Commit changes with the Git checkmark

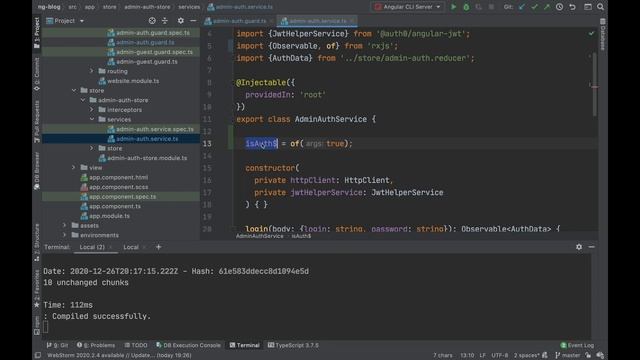[x=534, y=7]
